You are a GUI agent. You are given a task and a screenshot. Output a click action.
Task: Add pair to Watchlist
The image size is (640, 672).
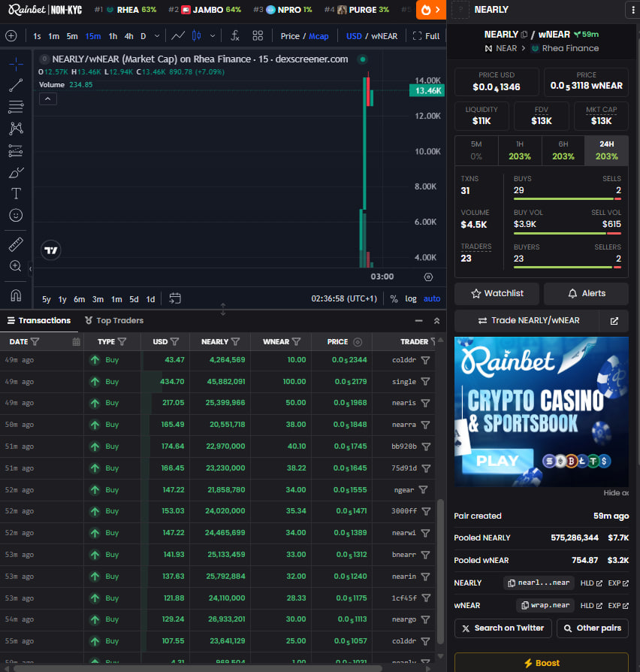coord(497,294)
